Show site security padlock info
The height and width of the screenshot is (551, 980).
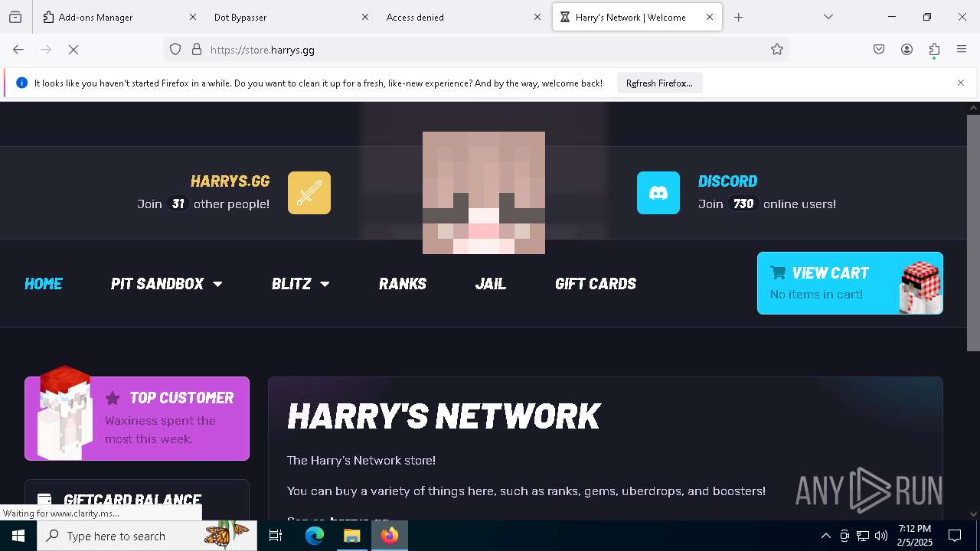(x=197, y=50)
